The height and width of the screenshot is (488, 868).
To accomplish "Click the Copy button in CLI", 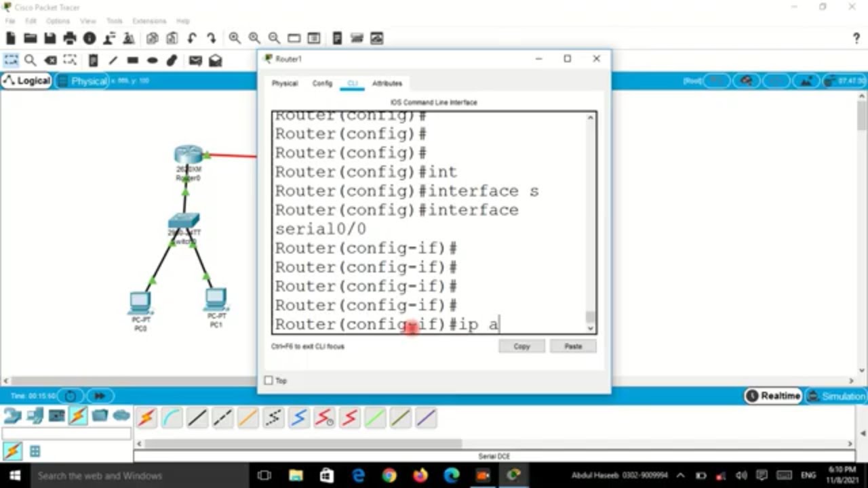I will pyautogui.click(x=521, y=346).
